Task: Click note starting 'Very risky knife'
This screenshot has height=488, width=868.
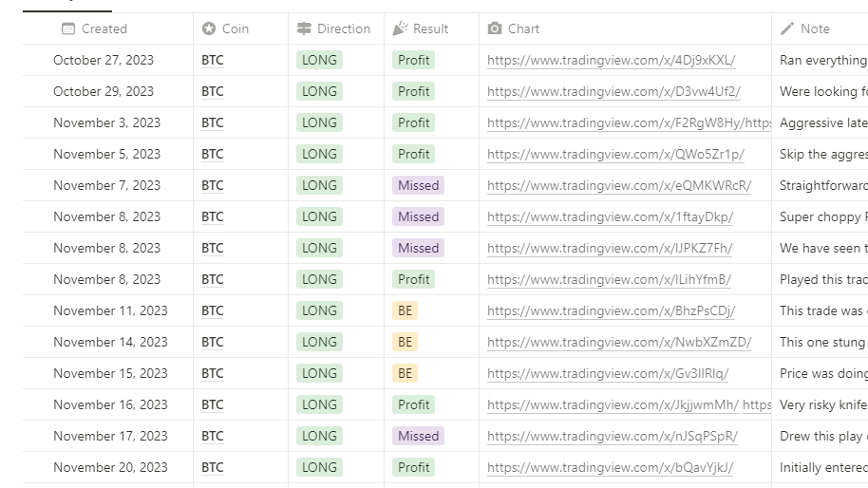Action: pyautogui.click(x=823, y=405)
